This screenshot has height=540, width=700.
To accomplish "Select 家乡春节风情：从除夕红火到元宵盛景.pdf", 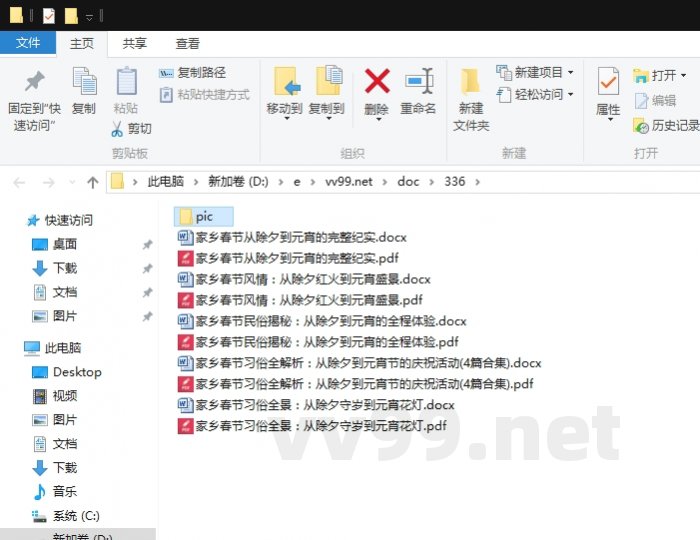I will click(300, 300).
